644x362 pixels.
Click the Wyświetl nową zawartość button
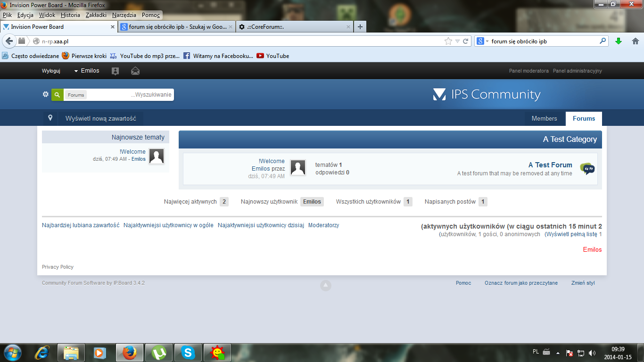point(101,119)
